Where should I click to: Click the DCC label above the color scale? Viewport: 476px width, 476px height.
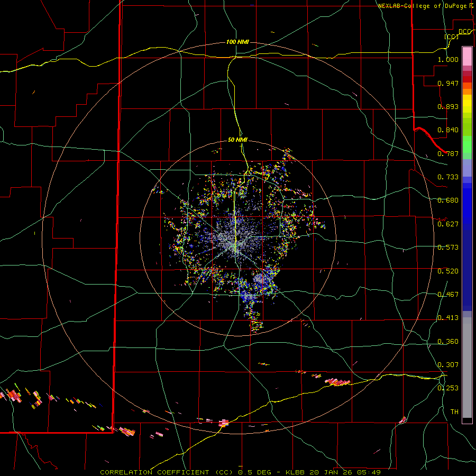coord(464,31)
